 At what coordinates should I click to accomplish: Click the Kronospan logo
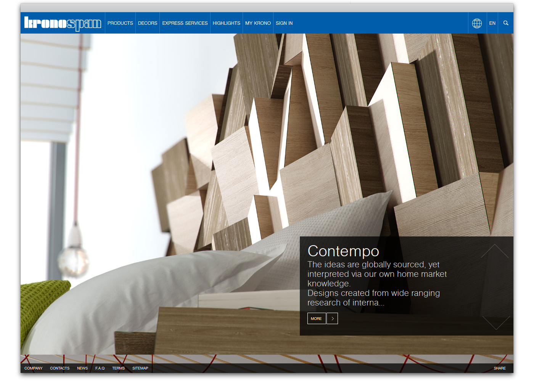coord(63,23)
